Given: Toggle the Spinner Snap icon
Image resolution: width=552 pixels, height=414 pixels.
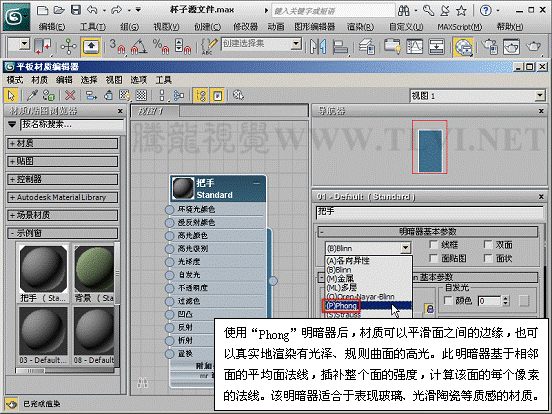Looking at the screenshot, I should click(x=183, y=46).
